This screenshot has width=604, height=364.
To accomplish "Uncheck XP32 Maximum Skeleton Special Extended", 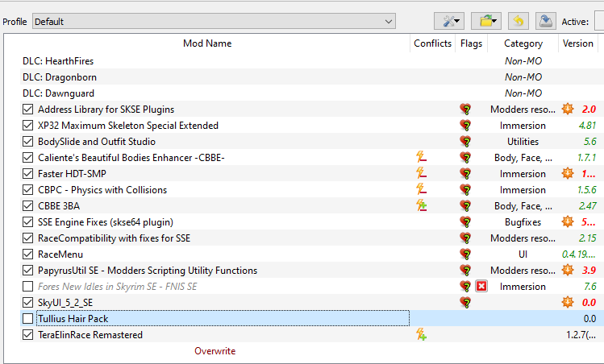I will 27,126.
